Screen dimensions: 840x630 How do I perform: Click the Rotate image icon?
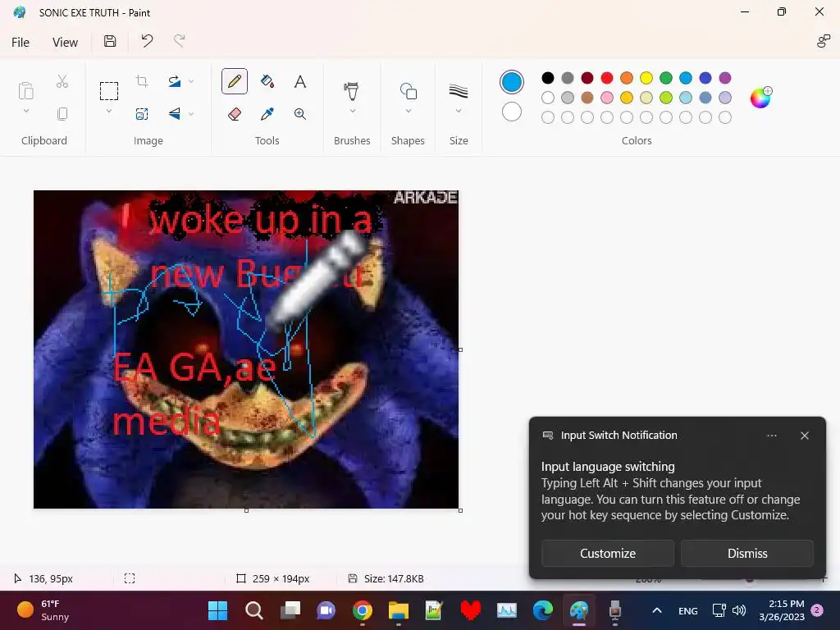click(x=175, y=81)
